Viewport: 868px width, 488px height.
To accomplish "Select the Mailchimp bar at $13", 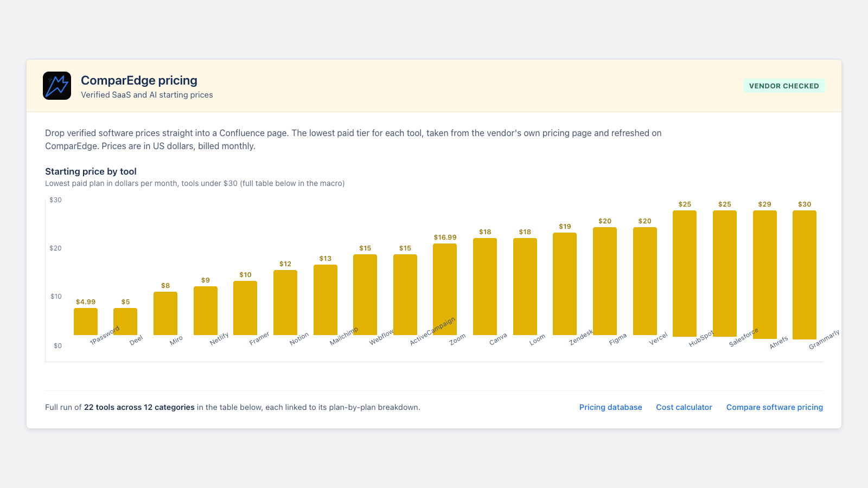I will point(325,300).
